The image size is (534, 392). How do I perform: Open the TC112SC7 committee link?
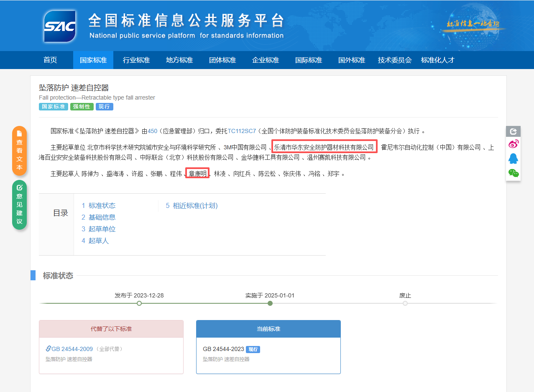tap(242, 131)
